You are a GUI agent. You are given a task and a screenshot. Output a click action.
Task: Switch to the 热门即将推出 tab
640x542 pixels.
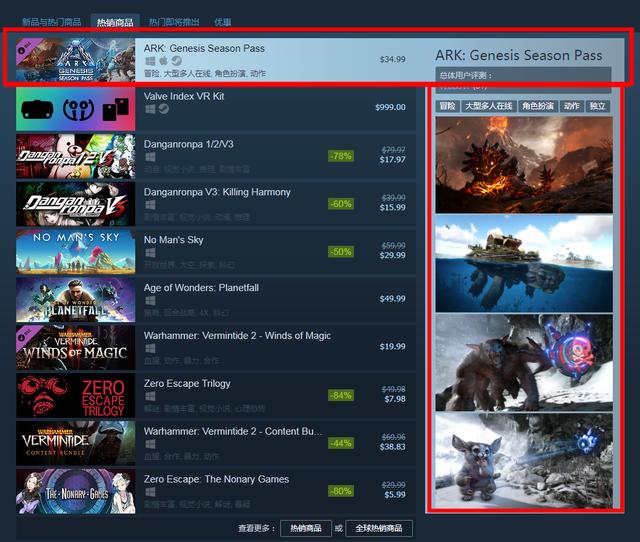tap(174, 22)
